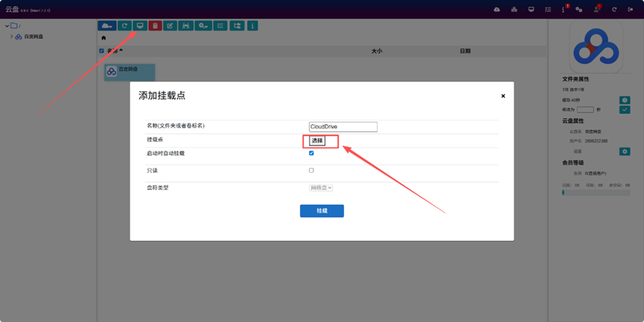Click 选择 button for mount point
This screenshot has width=644, height=322.
[x=317, y=141]
